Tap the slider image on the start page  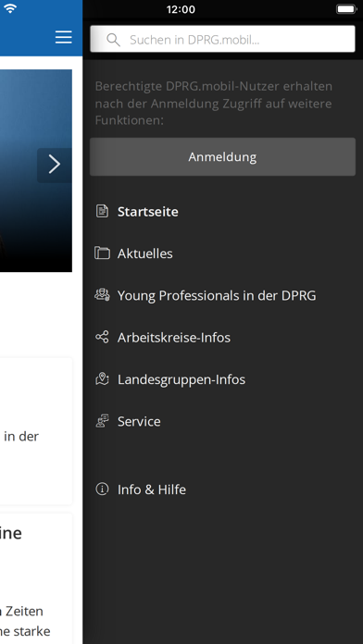pyautogui.click(x=36, y=170)
